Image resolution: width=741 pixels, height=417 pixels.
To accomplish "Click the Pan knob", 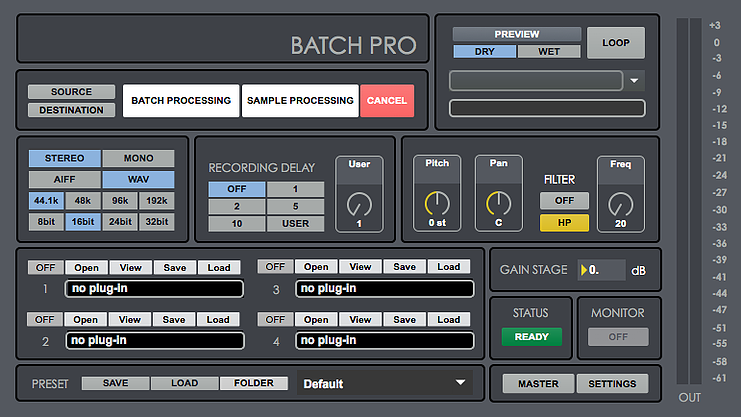I will coord(498,204).
